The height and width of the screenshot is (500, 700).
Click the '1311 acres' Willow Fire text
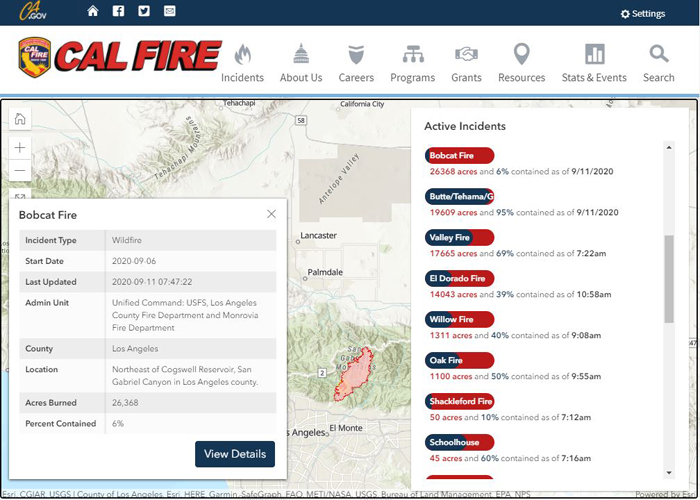451,335
